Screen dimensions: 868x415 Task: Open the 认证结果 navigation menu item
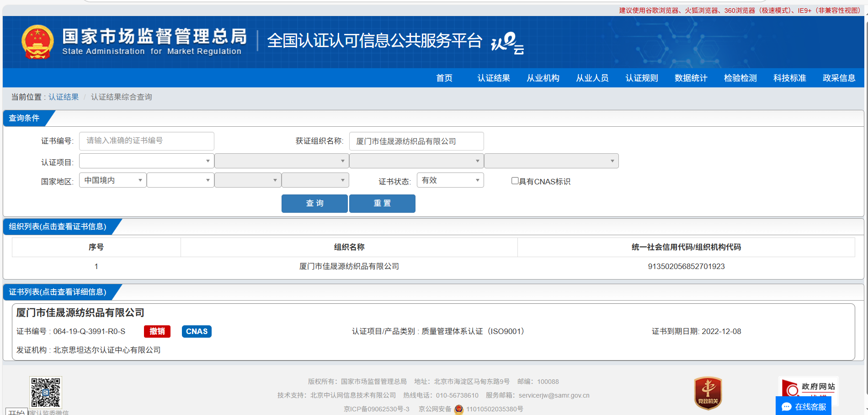[x=493, y=78]
